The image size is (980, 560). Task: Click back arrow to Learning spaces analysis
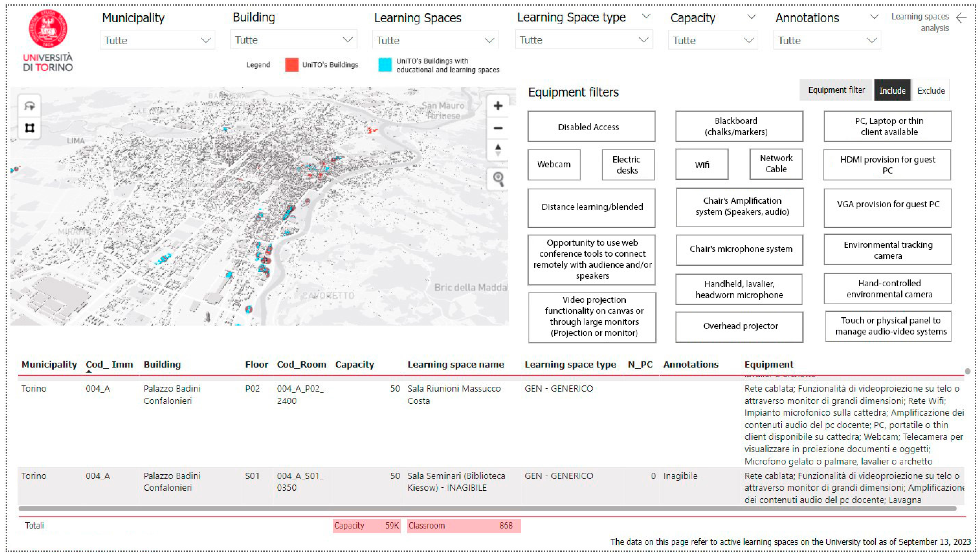pos(961,18)
